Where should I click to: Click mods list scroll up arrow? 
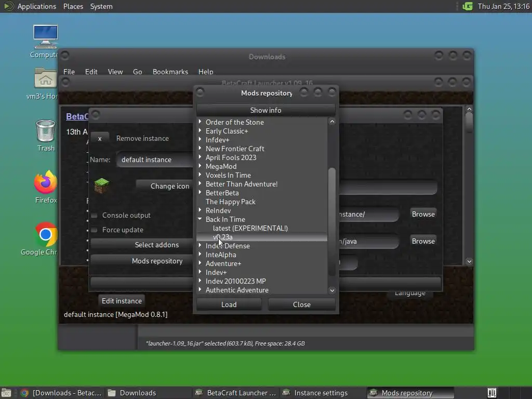[x=332, y=122]
